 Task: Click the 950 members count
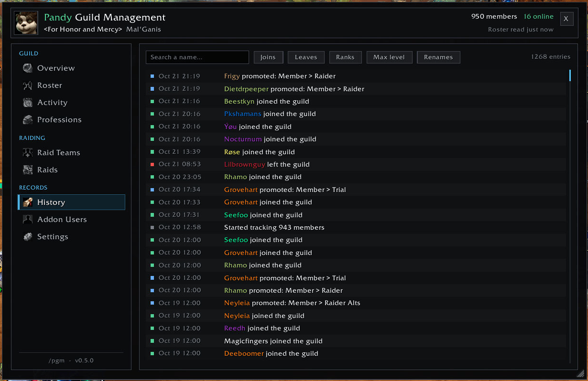click(x=494, y=17)
